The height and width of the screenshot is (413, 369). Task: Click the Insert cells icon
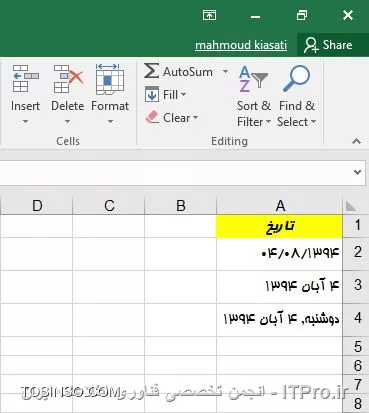tap(25, 78)
